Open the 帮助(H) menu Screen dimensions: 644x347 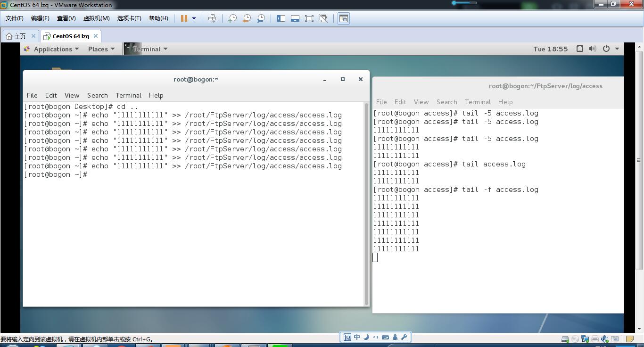pyautogui.click(x=158, y=18)
